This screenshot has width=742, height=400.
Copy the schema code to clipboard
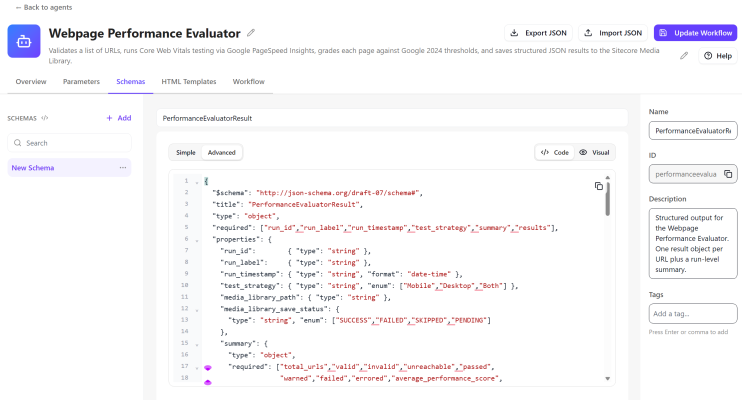click(x=599, y=186)
